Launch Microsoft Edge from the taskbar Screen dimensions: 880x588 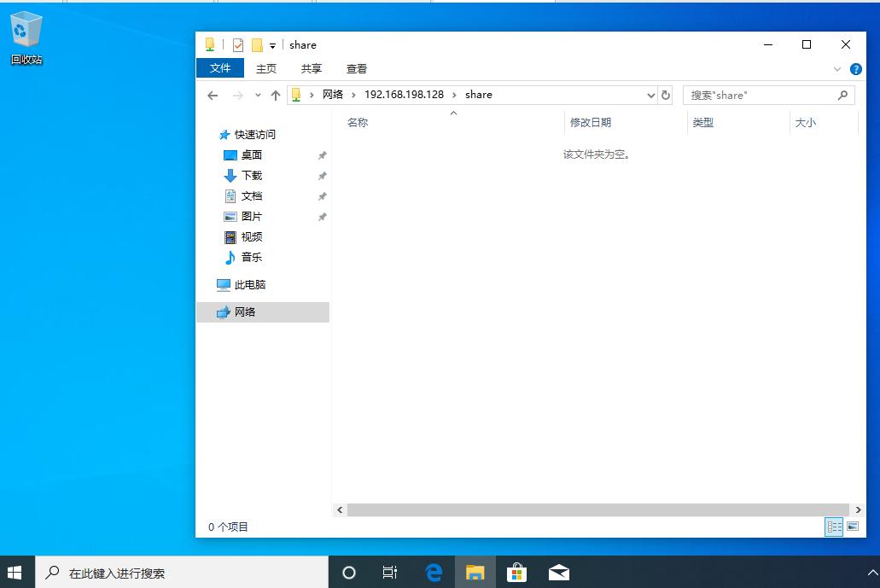tap(433, 572)
